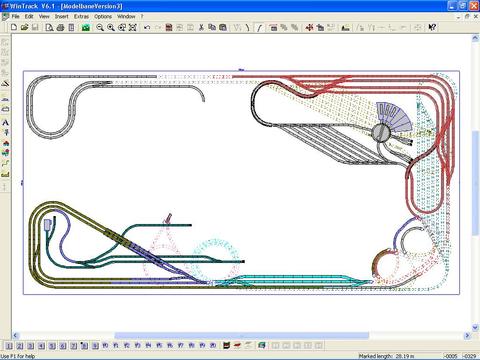The image size is (480, 360).
Task: Open the Window menu
Action: [x=126, y=16]
